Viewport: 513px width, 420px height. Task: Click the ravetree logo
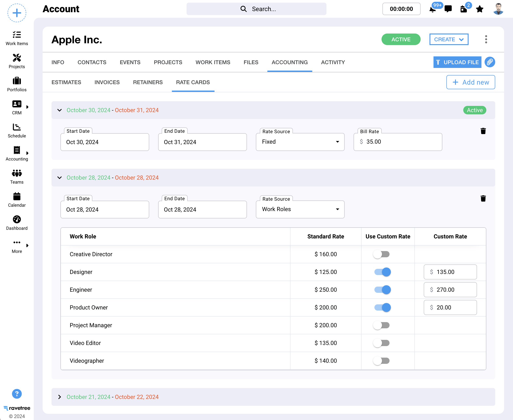click(17, 408)
